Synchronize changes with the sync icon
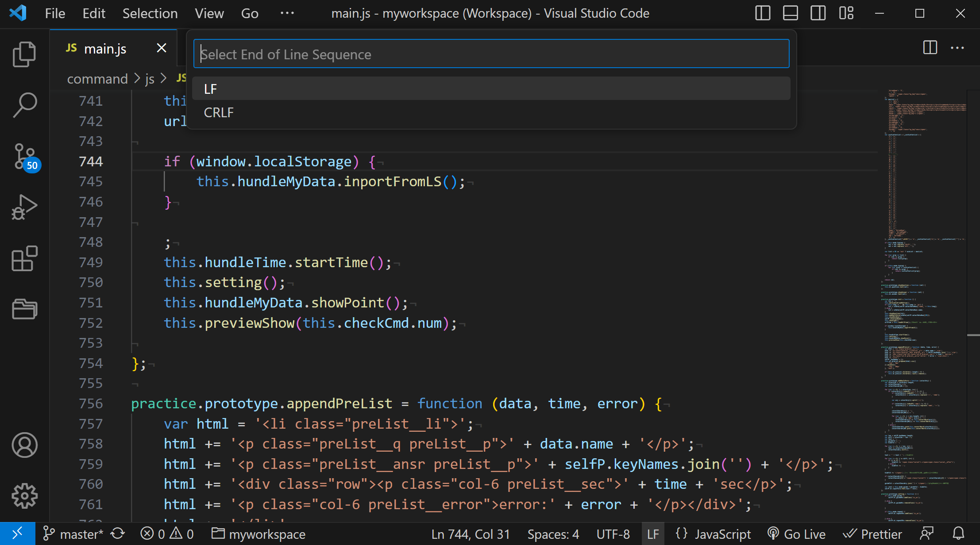Image resolution: width=980 pixels, height=545 pixels. (118, 534)
